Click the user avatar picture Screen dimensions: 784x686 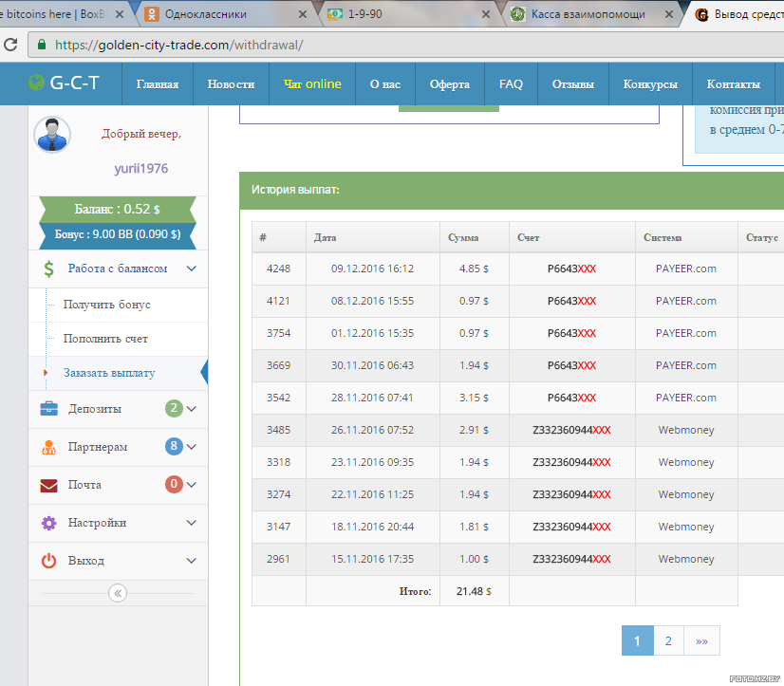tap(52, 135)
